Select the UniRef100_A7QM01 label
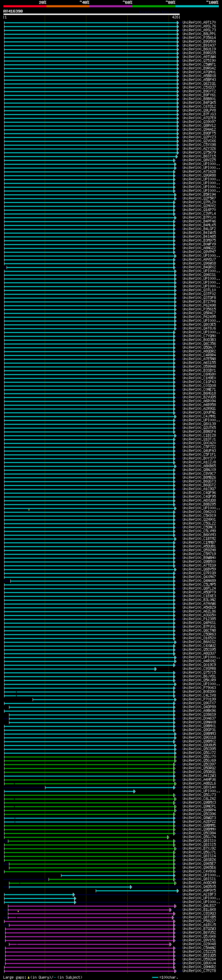 pos(199,72)
